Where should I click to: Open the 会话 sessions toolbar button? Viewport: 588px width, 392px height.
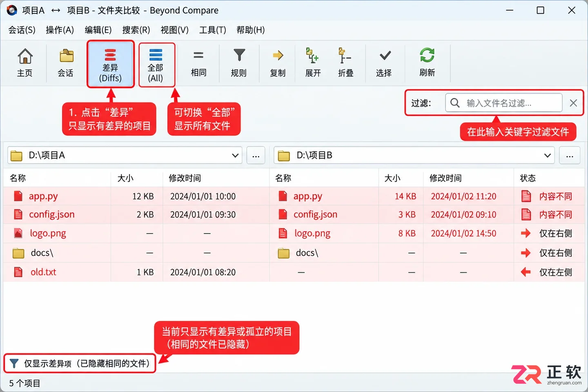click(66, 63)
